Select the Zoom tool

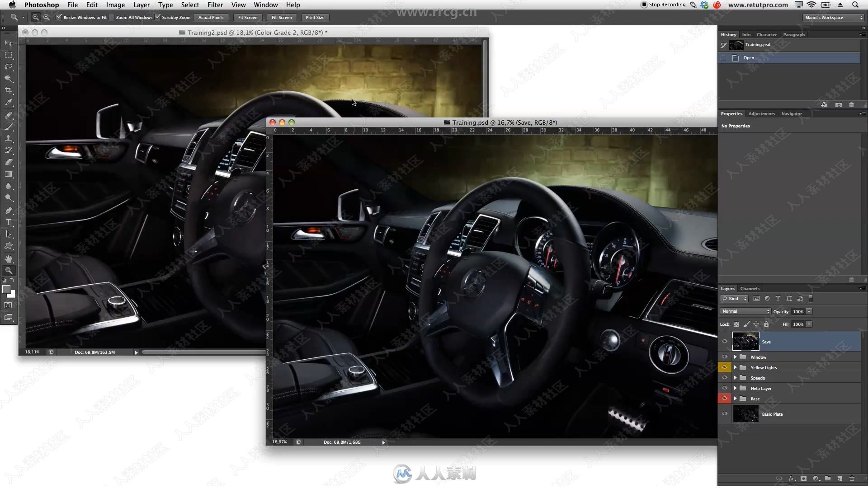point(8,271)
